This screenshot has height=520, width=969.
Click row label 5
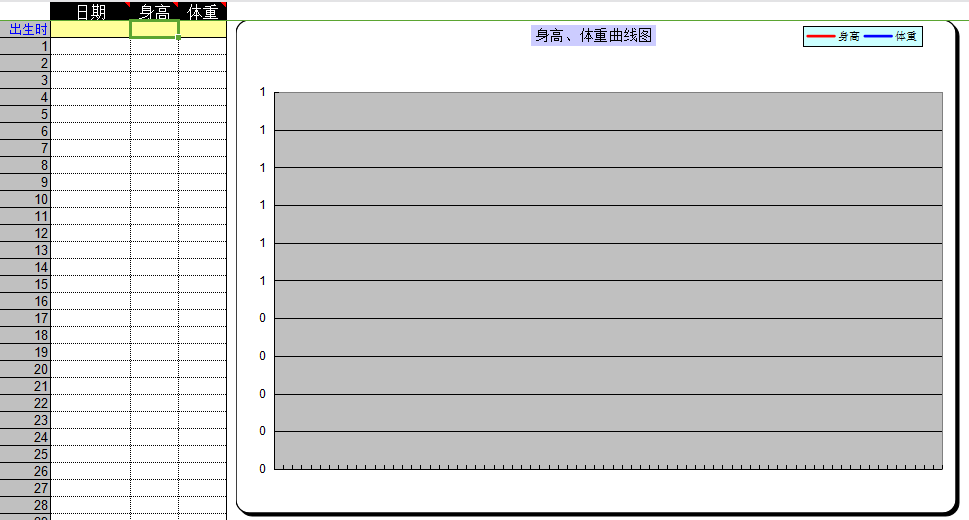pyautogui.click(x=25, y=114)
